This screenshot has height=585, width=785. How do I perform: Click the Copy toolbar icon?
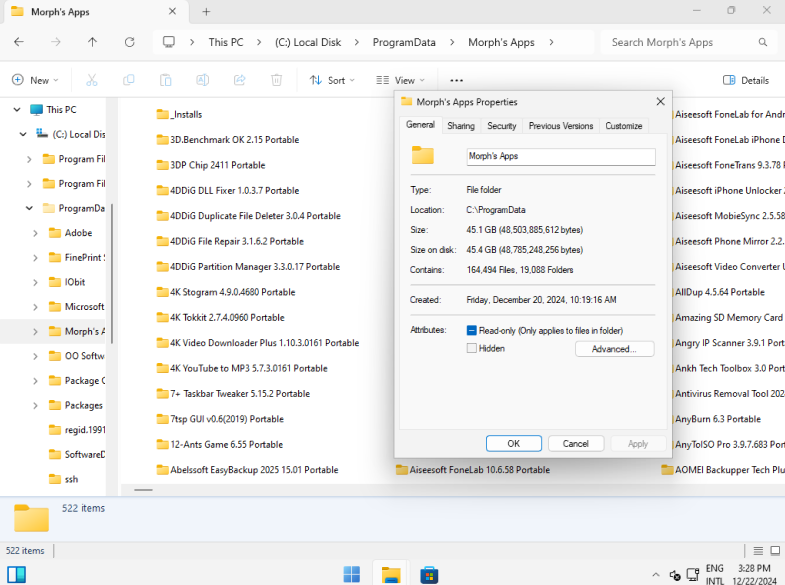(129, 80)
